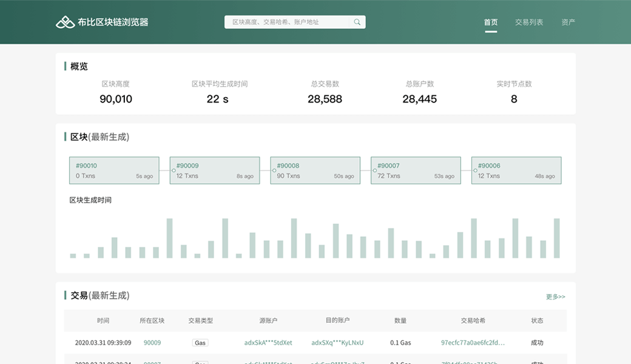Click the 交易哈希 column header
Screen dimensions: 631x364
(473, 320)
